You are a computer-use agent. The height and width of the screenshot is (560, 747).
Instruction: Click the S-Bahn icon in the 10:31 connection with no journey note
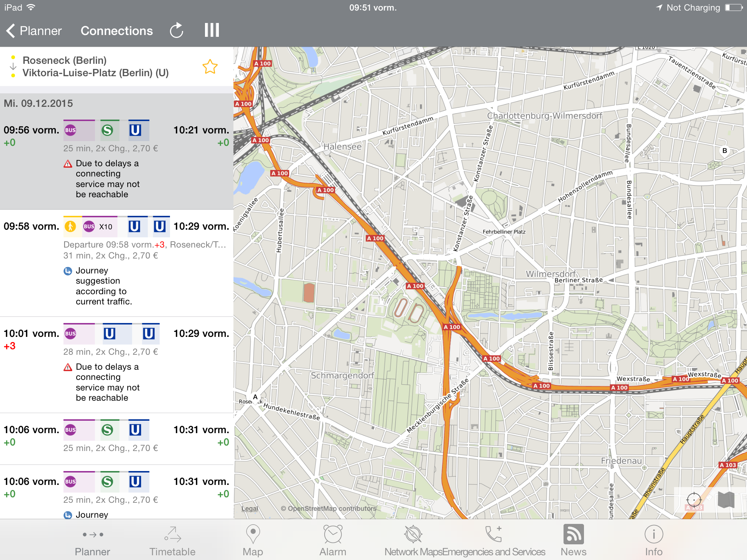coord(107,430)
